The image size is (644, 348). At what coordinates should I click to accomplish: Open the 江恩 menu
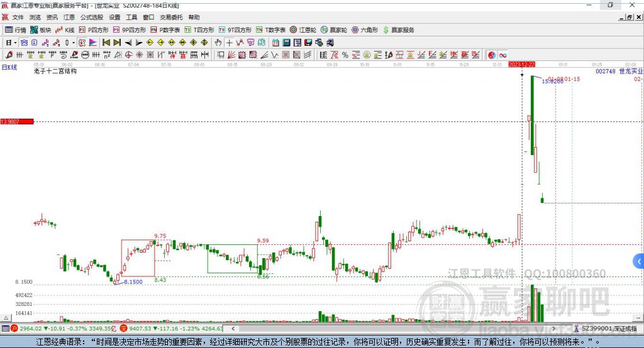[x=69, y=17]
